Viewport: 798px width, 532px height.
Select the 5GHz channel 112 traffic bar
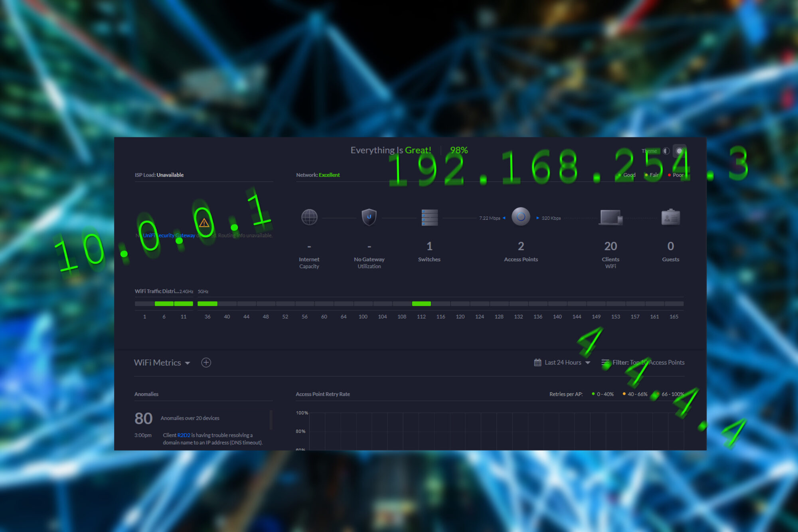point(421,304)
